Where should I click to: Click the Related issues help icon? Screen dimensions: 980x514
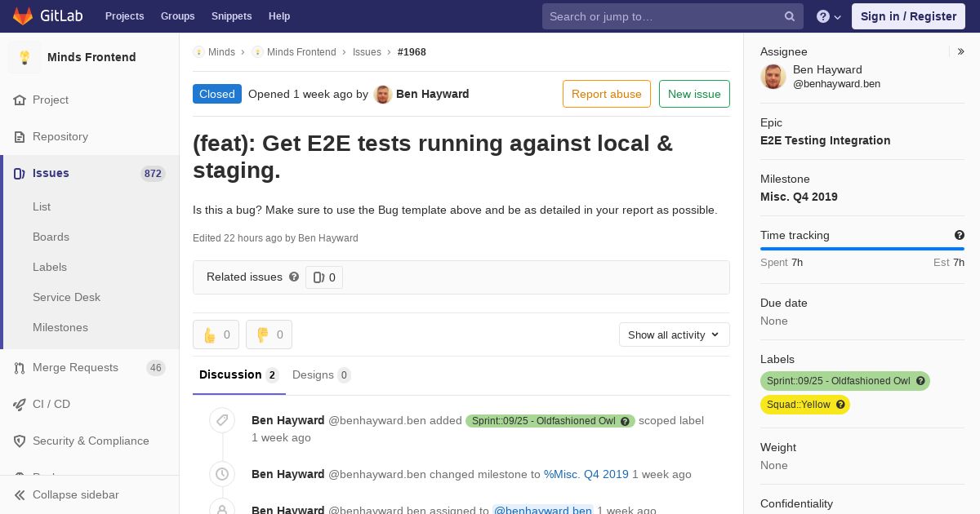click(294, 277)
